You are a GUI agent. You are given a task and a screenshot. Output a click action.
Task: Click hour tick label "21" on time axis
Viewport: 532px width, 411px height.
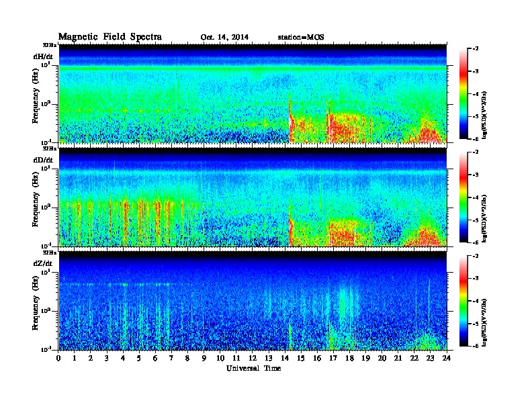[398, 359]
